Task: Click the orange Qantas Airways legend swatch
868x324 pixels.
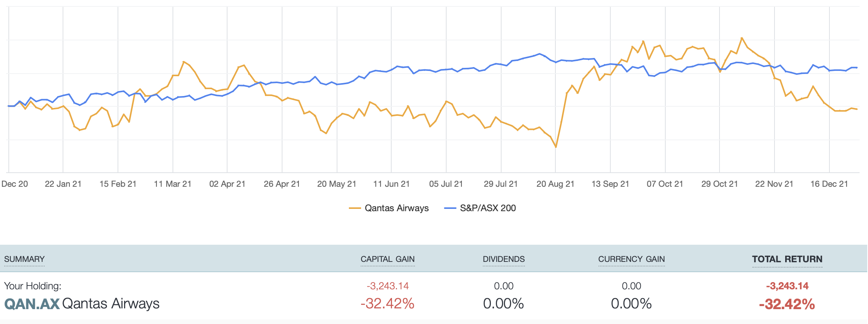Action: tap(355, 208)
